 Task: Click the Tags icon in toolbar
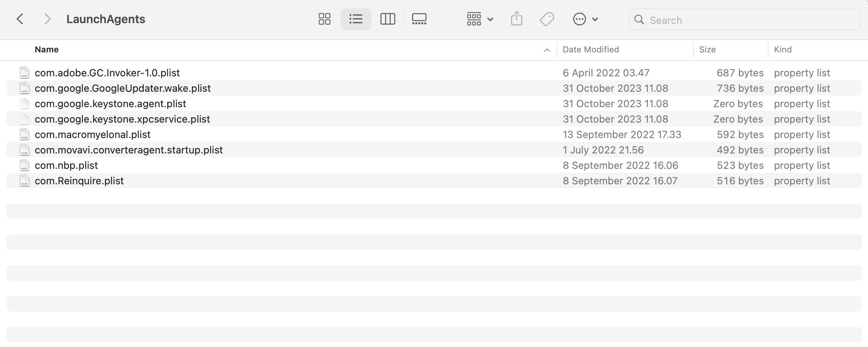tap(547, 19)
